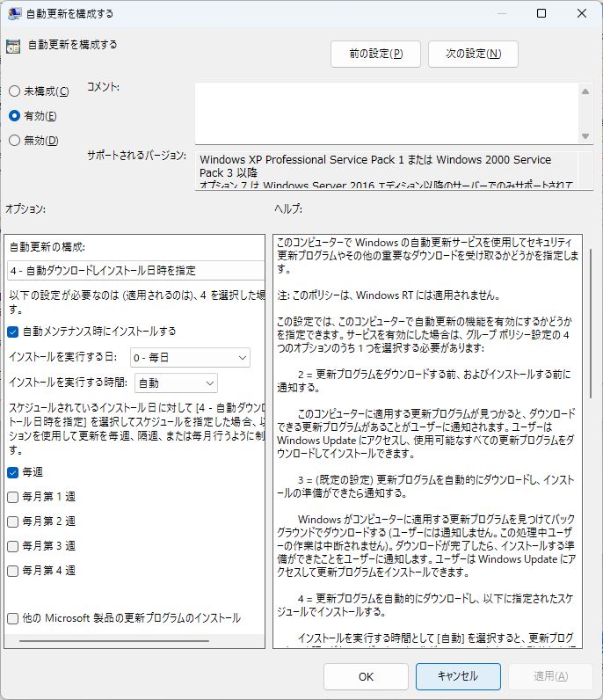Image resolution: width=603 pixels, height=700 pixels.
Task: Click the オプション heading
Action: pos(25,208)
